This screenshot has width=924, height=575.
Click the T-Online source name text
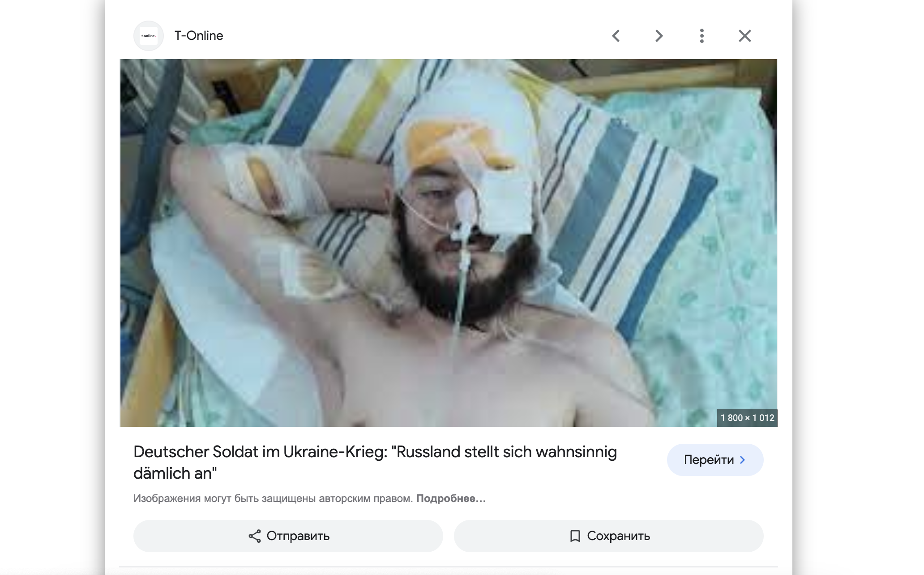tap(199, 36)
